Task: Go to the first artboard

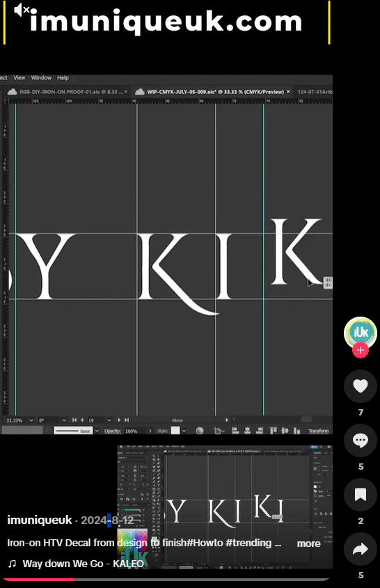Action: tap(74, 420)
